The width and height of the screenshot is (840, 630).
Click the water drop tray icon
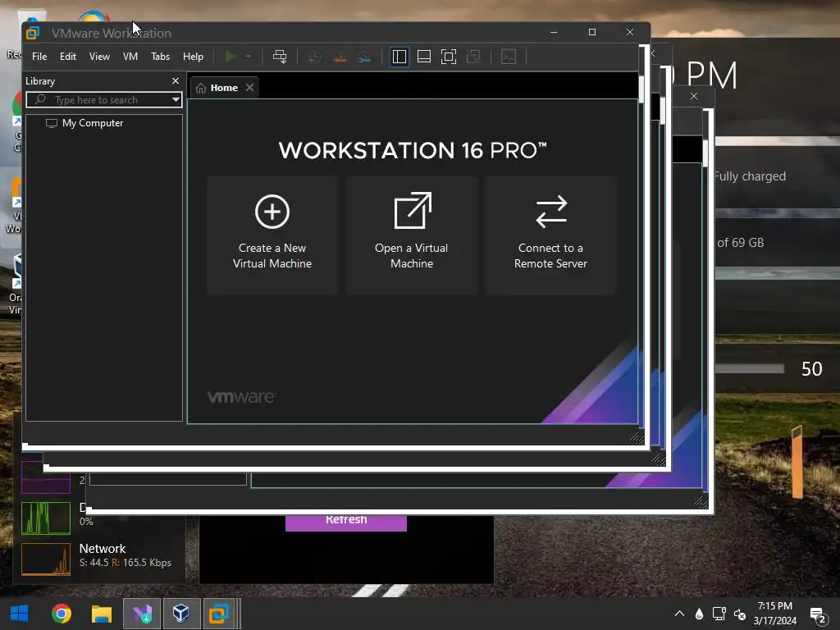pyautogui.click(x=699, y=614)
